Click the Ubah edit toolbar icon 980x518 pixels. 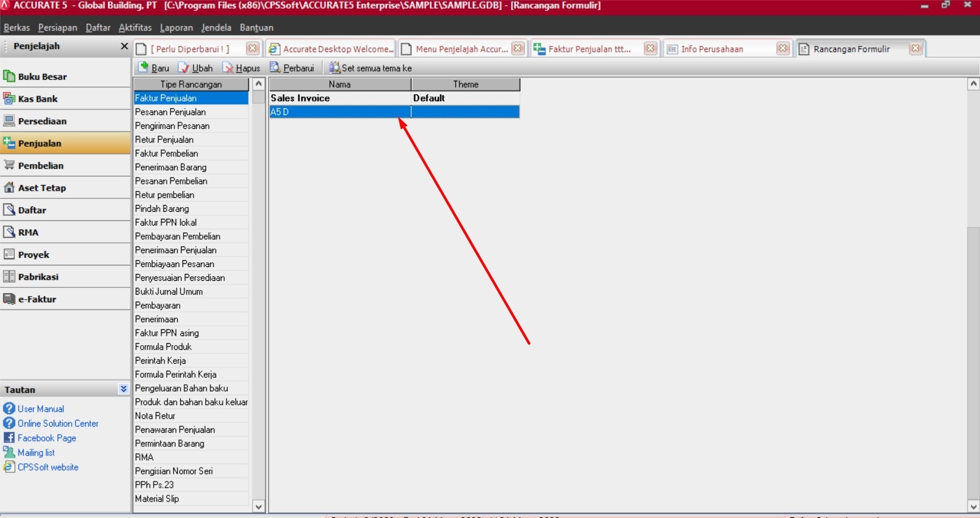point(183,67)
